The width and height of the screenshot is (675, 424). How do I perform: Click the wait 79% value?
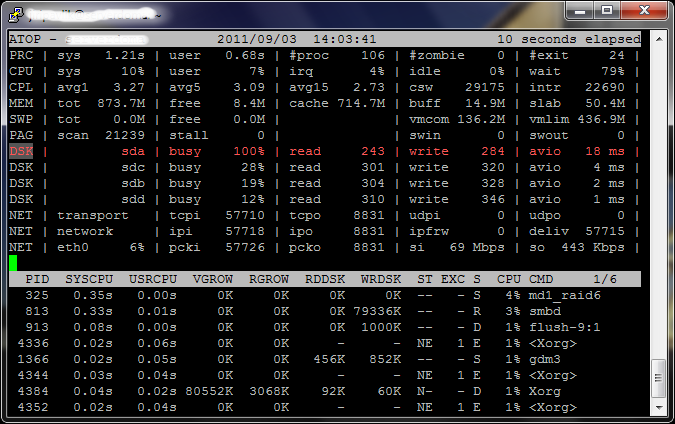click(x=613, y=71)
